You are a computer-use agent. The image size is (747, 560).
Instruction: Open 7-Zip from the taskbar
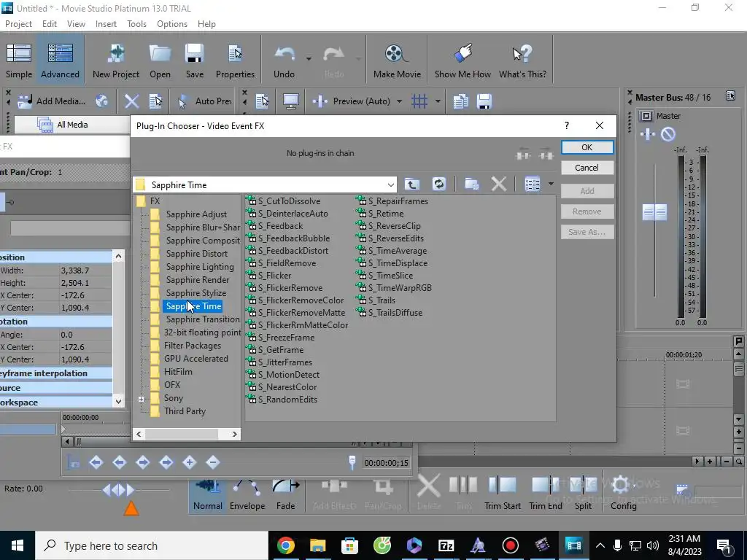(x=446, y=545)
